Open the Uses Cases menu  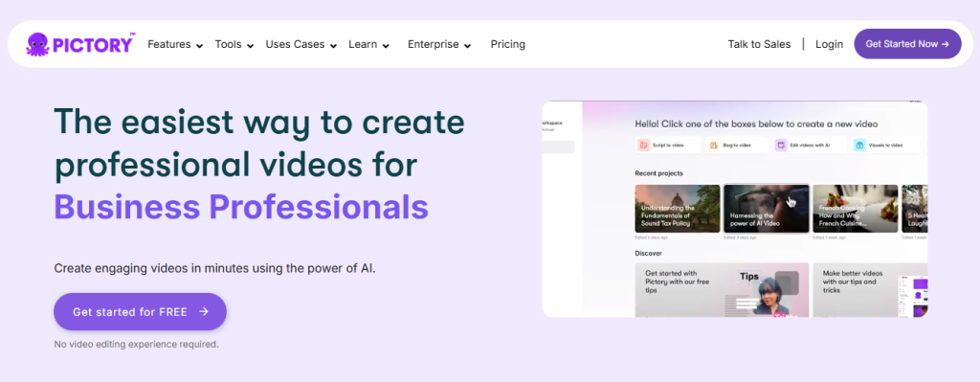(x=295, y=44)
